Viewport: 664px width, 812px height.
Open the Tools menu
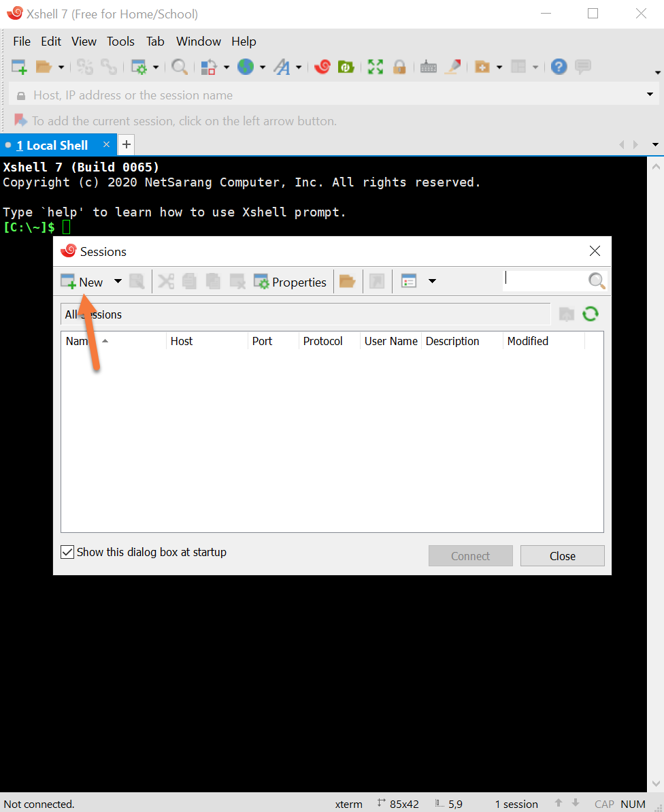pyautogui.click(x=120, y=42)
